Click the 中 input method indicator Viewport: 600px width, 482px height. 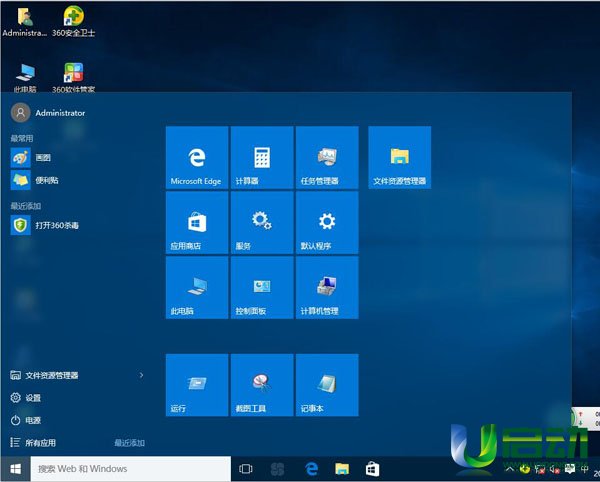[x=584, y=469]
